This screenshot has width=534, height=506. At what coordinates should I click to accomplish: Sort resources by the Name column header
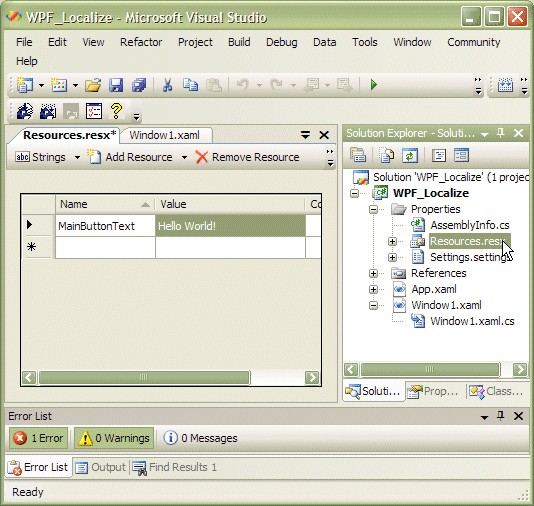[x=105, y=204]
